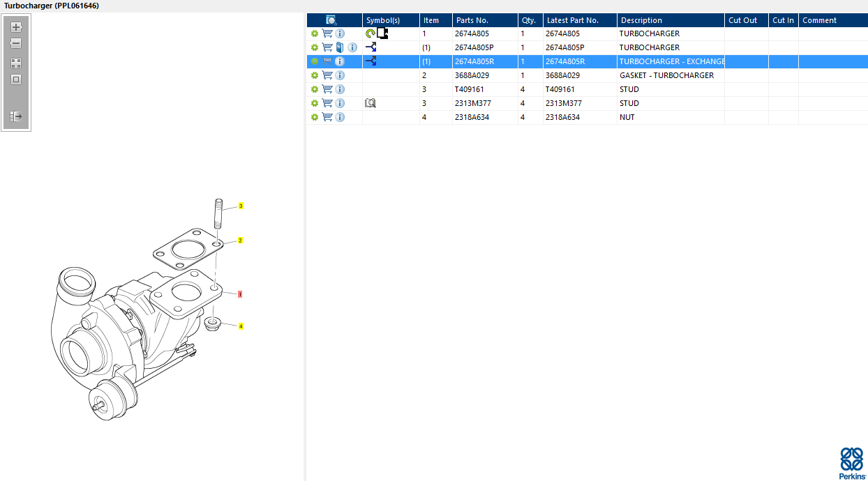Click arrow-branch symbol in 2674A805P row
The width and height of the screenshot is (868, 481).
pyautogui.click(x=371, y=47)
